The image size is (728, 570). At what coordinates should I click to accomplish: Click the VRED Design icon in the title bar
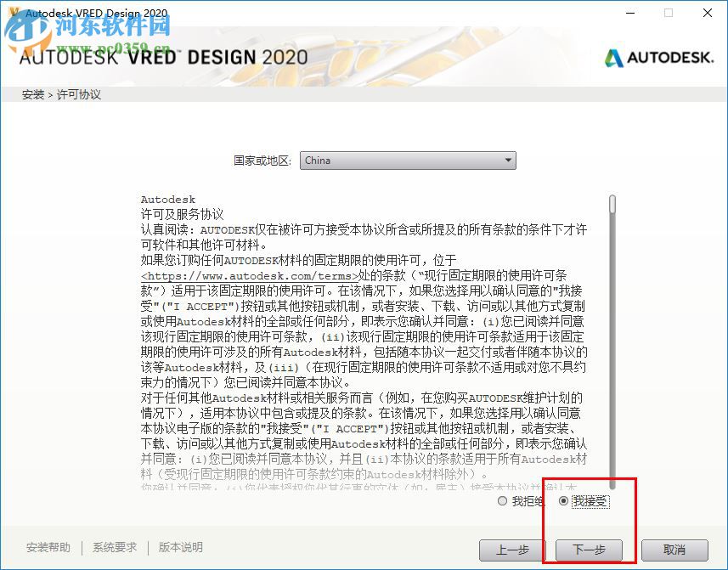[12, 13]
